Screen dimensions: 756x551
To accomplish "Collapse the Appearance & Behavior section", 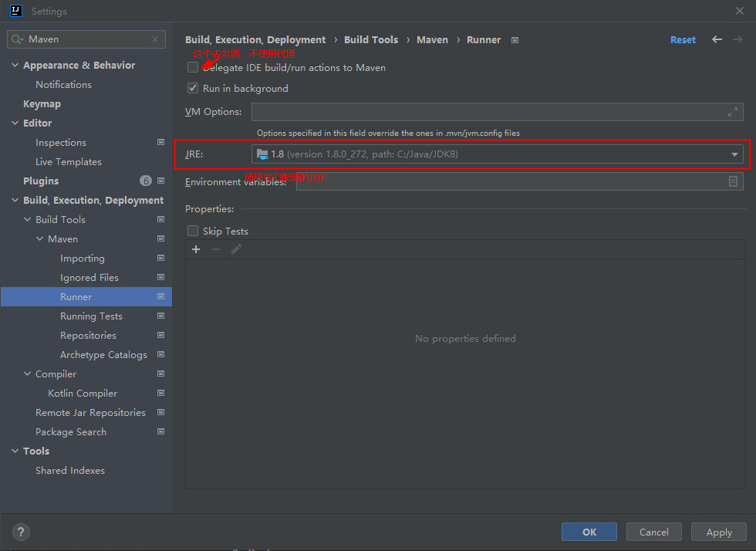I will 15,65.
